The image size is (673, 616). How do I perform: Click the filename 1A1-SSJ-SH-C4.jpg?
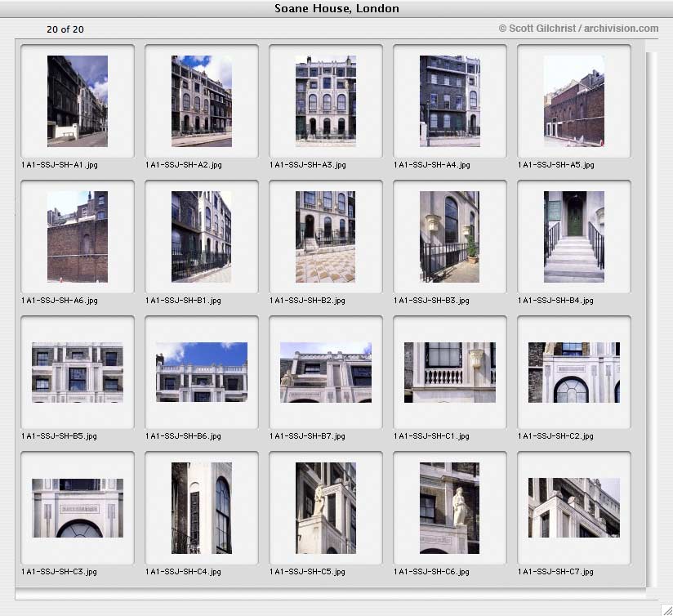pyautogui.click(x=183, y=572)
